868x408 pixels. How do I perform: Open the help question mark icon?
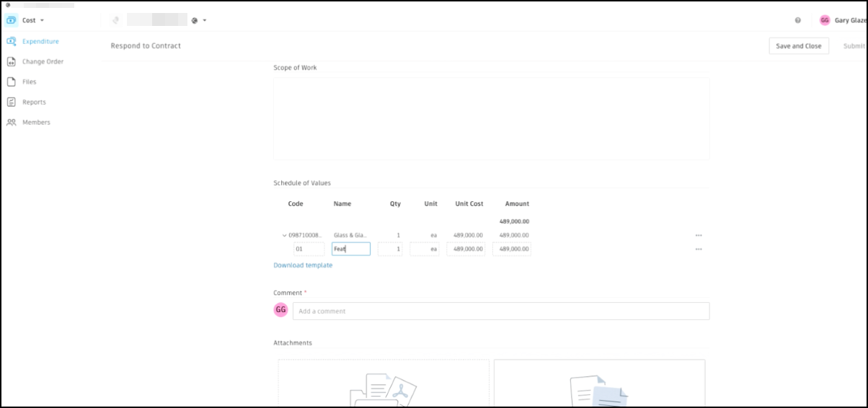(x=798, y=20)
